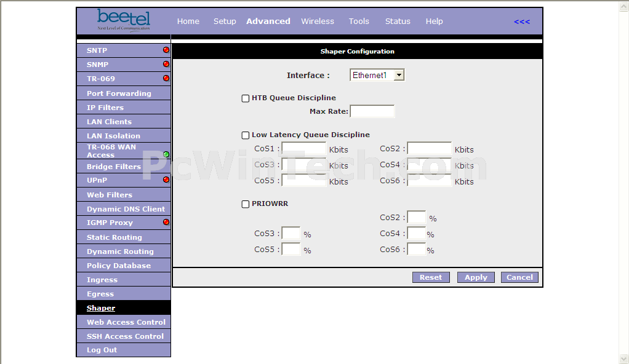Click the Low Latency CoS3 Kbits field
This screenshot has height=364, width=629.
(x=304, y=164)
